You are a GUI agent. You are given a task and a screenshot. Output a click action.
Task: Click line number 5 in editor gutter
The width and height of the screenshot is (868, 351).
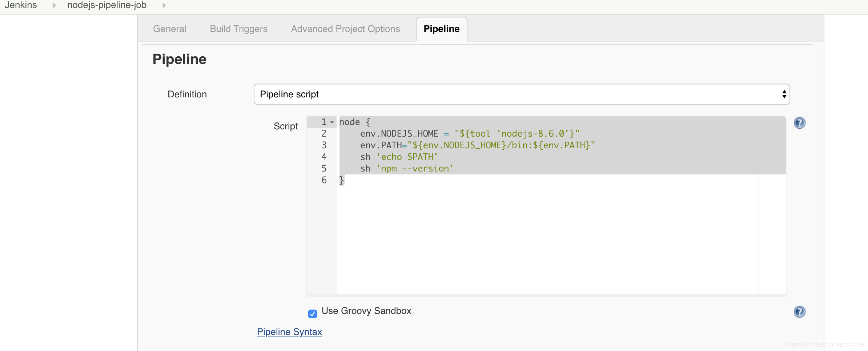pos(324,169)
